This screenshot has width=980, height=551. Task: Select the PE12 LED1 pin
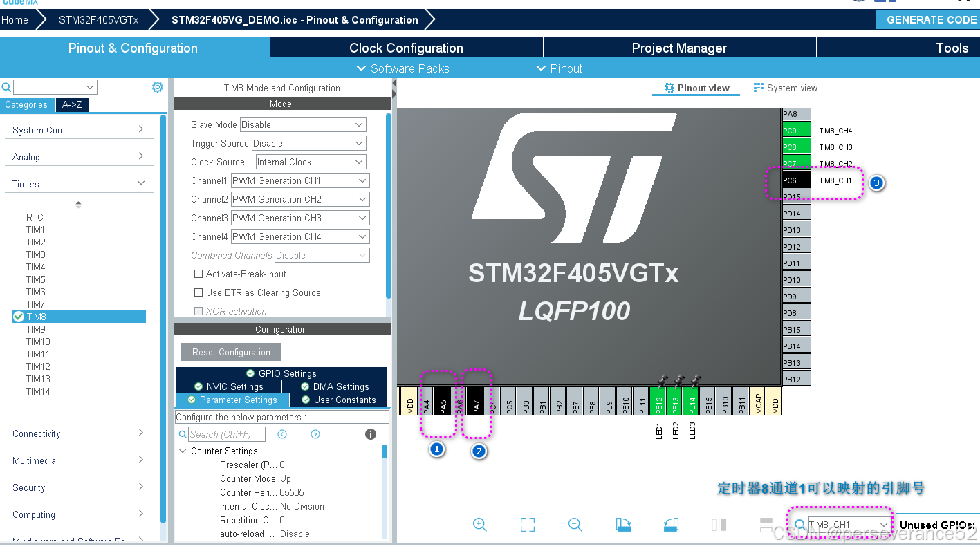tap(659, 401)
